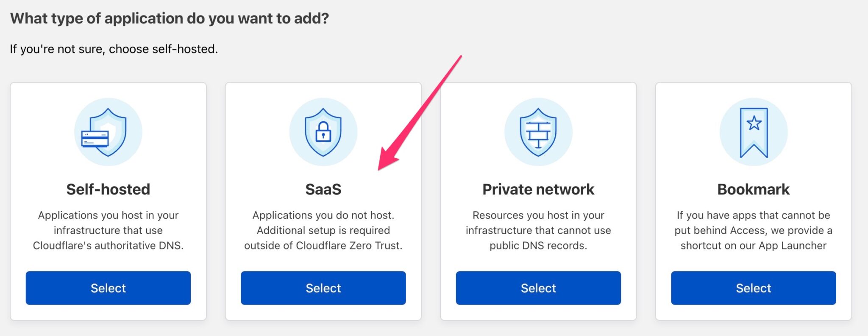Viewport: 868px width, 336px height.
Task: Select the Self-hosted application type
Action: point(108,288)
